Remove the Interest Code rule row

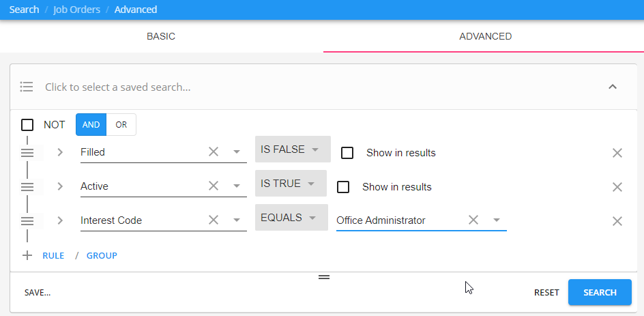[617, 221]
